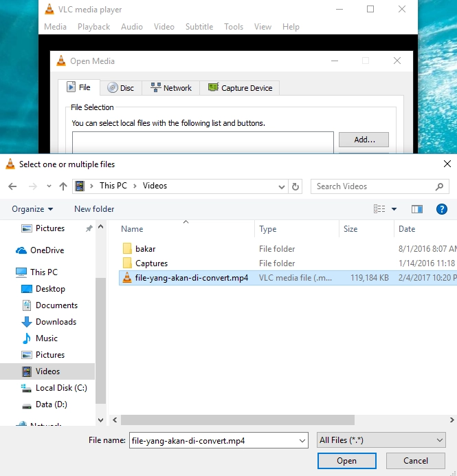Create a New folder
The width and height of the screenshot is (457, 476).
pos(94,209)
